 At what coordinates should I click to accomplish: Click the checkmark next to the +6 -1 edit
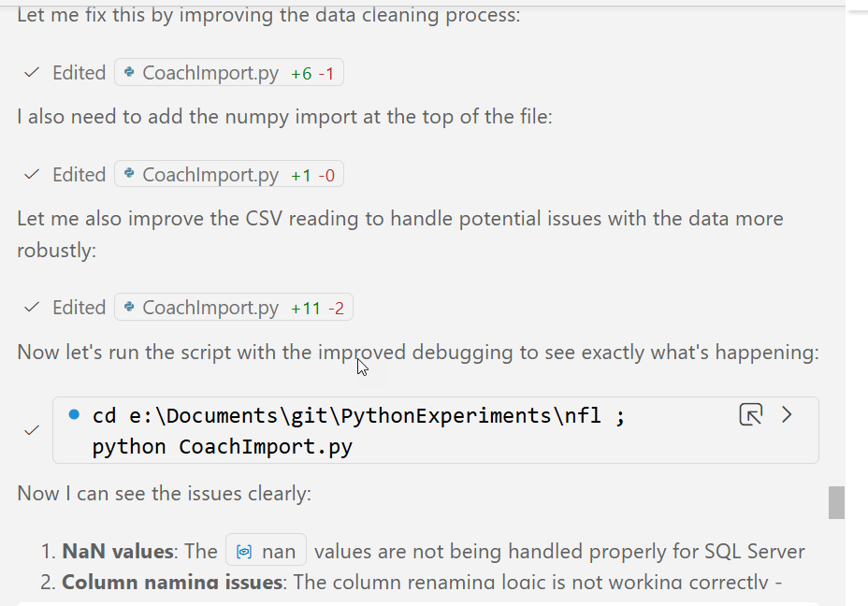[x=32, y=73]
